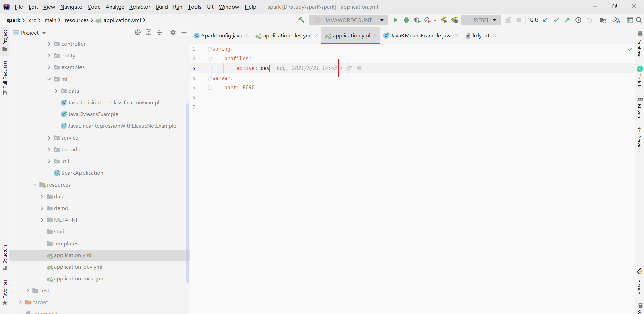Image resolution: width=644 pixels, height=314 pixels.
Task: Select JavaDecisionTreeClassificationExample in tree
Action: pyautogui.click(x=115, y=103)
